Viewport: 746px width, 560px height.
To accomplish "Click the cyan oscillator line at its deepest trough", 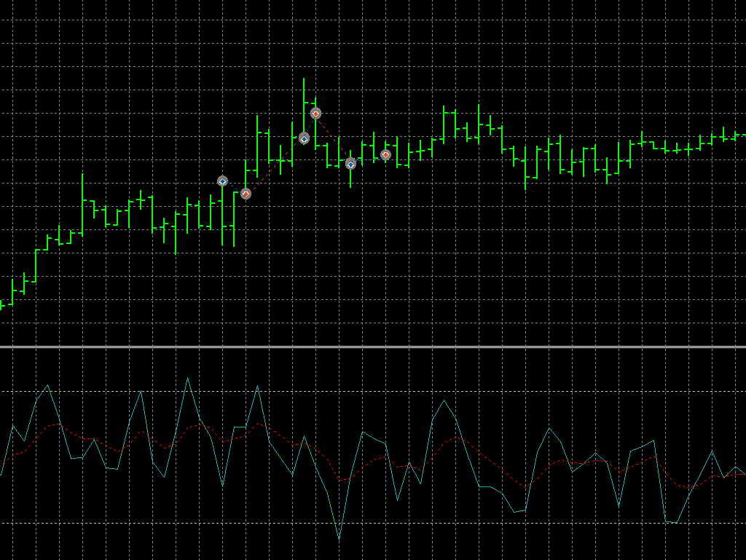I will point(339,539).
